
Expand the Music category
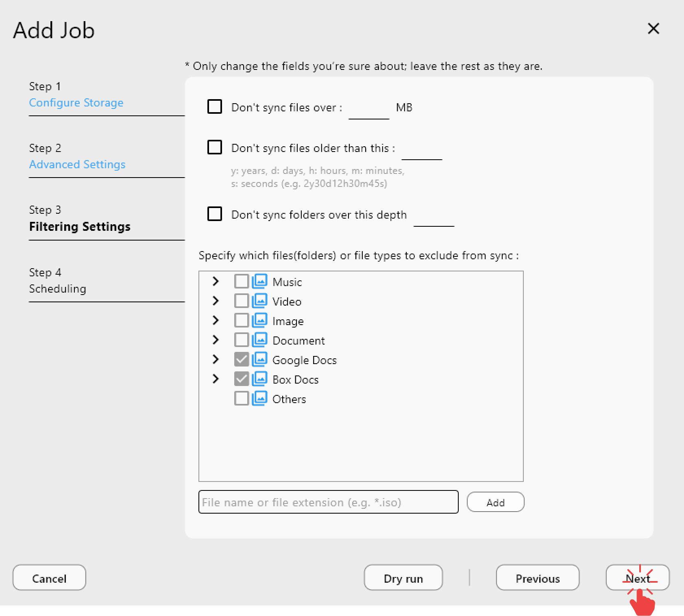[x=216, y=281]
